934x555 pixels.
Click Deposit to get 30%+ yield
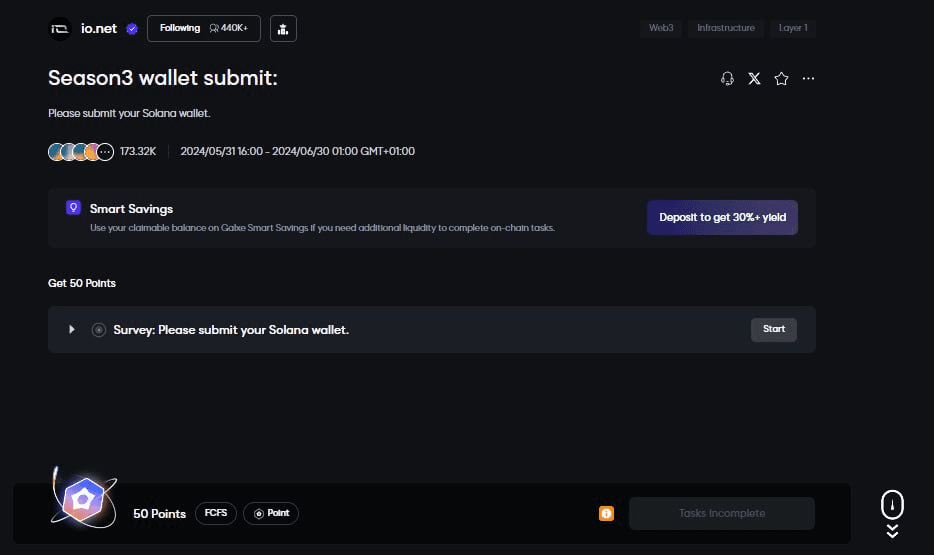point(722,217)
